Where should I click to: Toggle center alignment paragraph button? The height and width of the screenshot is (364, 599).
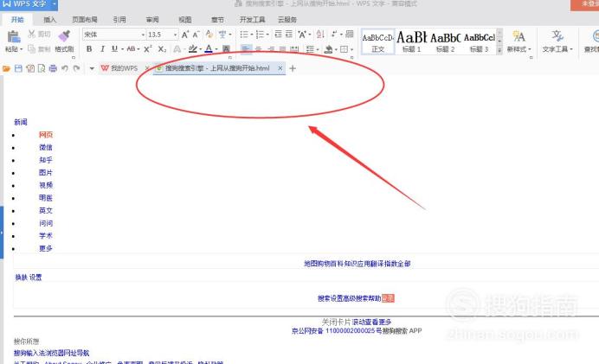click(259, 48)
